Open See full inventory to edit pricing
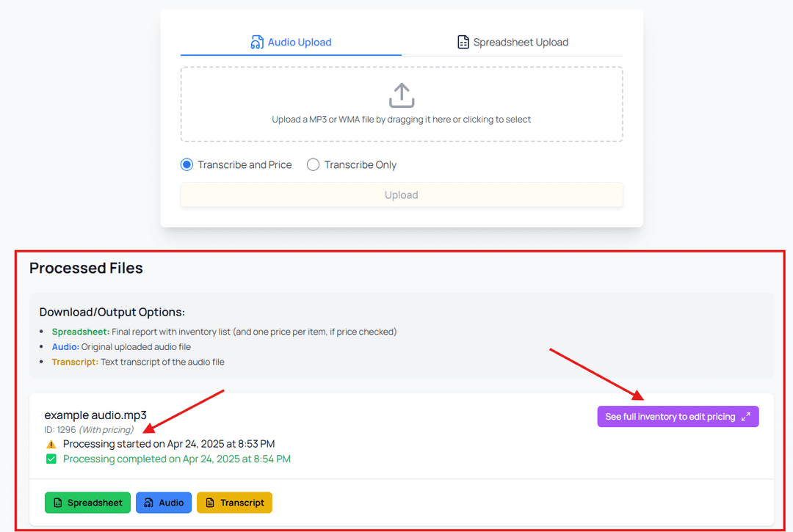 pos(678,417)
